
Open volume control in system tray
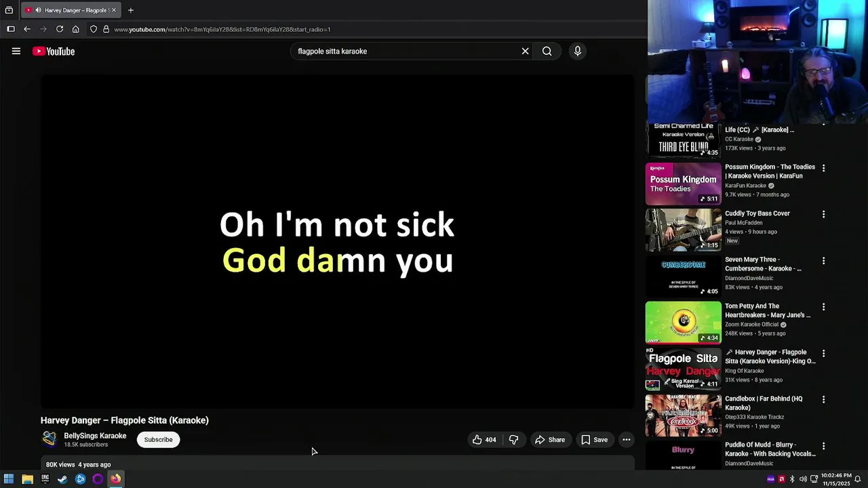tap(803, 479)
